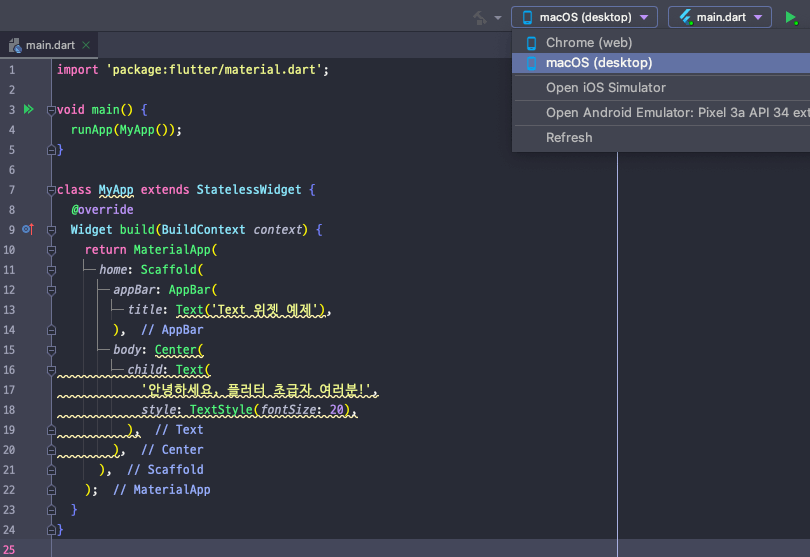Image resolution: width=810 pixels, height=557 pixels.
Task: Click the @override annotation
Action: click(x=102, y=209)
